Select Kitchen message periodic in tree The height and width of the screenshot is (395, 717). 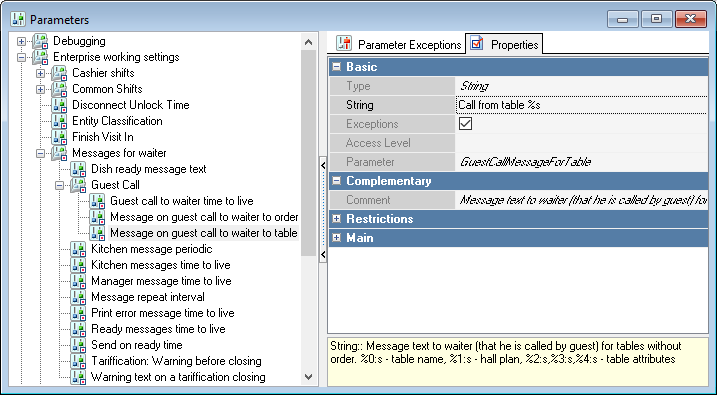click(152, 249)
